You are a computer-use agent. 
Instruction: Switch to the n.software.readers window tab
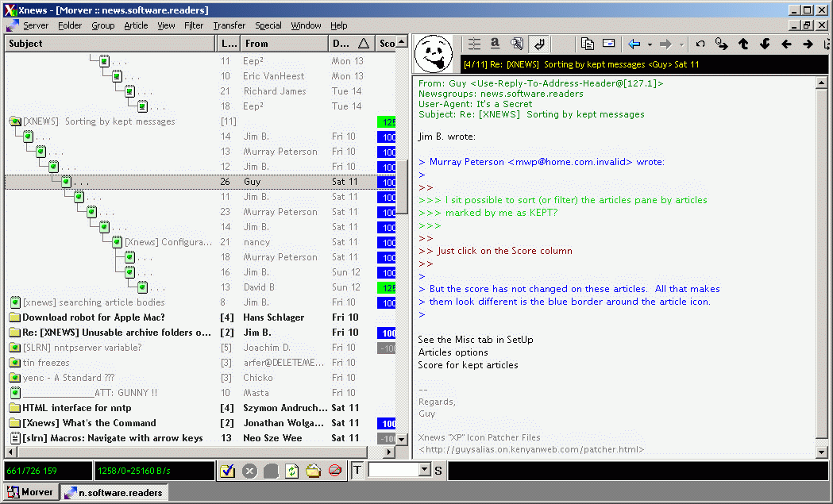point(115,492)
